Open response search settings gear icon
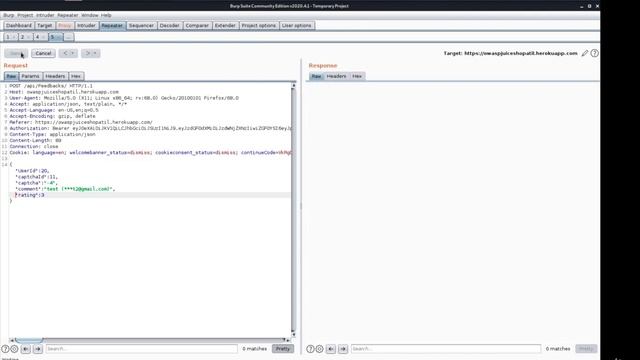 tap(320, 349)
